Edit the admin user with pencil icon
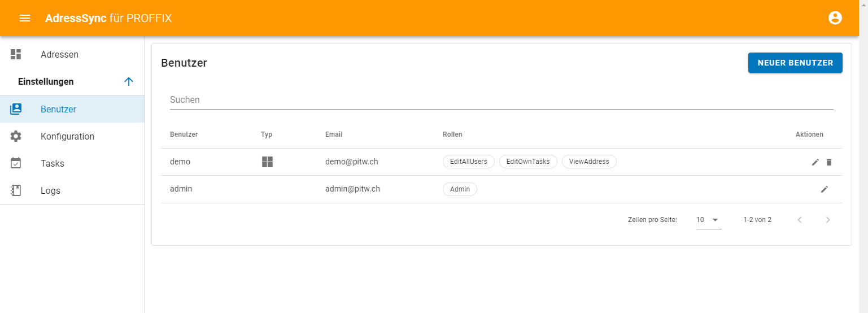The image size is (868, 313). [824, 189]
